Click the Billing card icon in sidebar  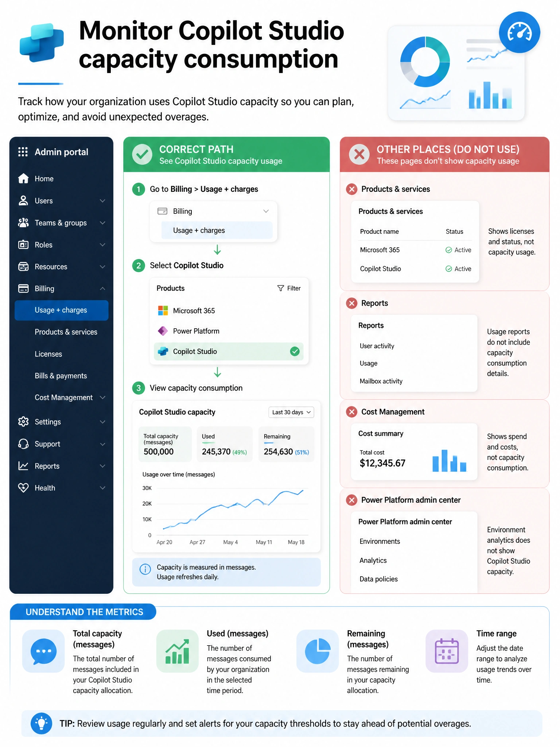(23, 289)
